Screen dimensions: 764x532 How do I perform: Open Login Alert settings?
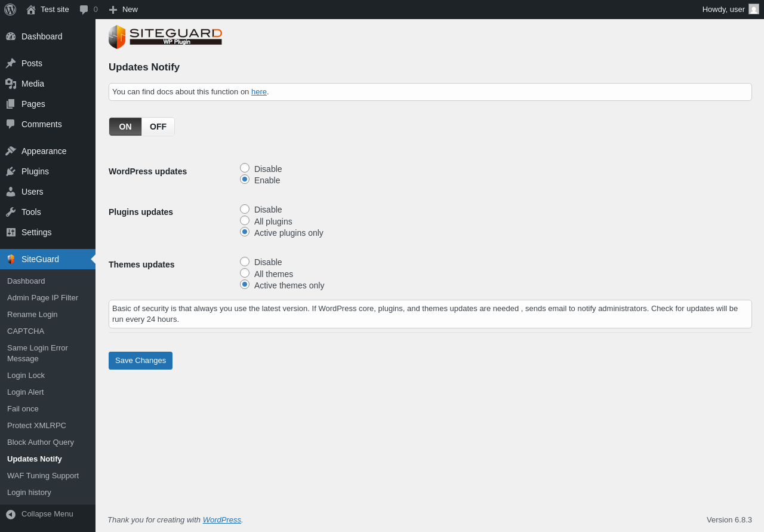pos(48,392)
